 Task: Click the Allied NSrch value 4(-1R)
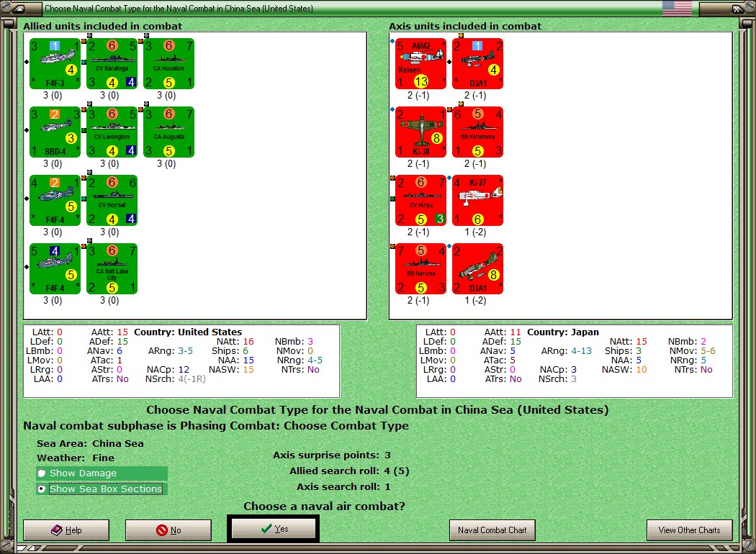(x=192, y=379)
